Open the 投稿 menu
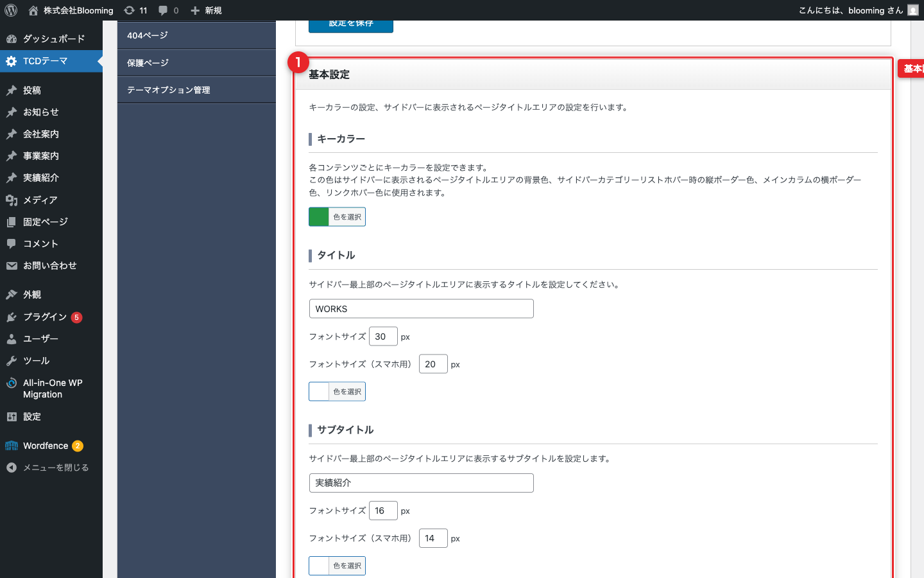 tap(51, 91)
